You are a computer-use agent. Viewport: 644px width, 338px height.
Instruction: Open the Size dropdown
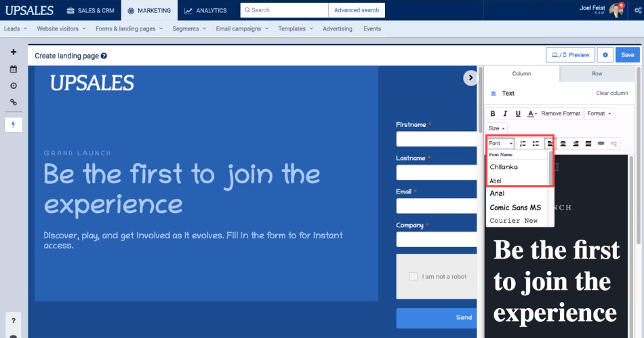pos(496,128)
